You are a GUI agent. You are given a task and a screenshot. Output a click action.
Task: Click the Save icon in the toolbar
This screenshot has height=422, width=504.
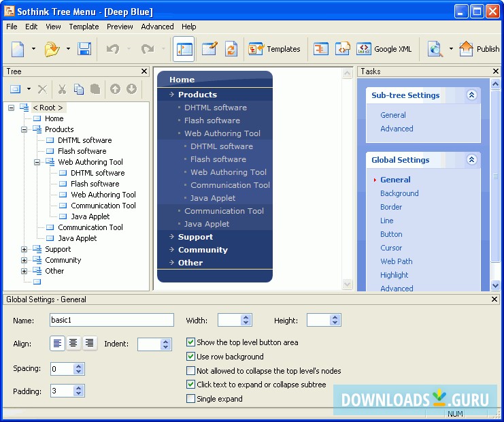coord(84,49)
